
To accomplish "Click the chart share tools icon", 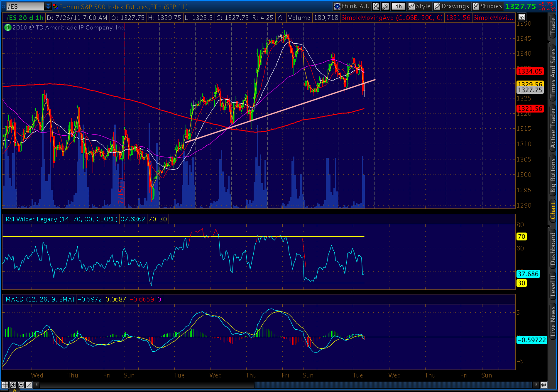I will (376, 6).
